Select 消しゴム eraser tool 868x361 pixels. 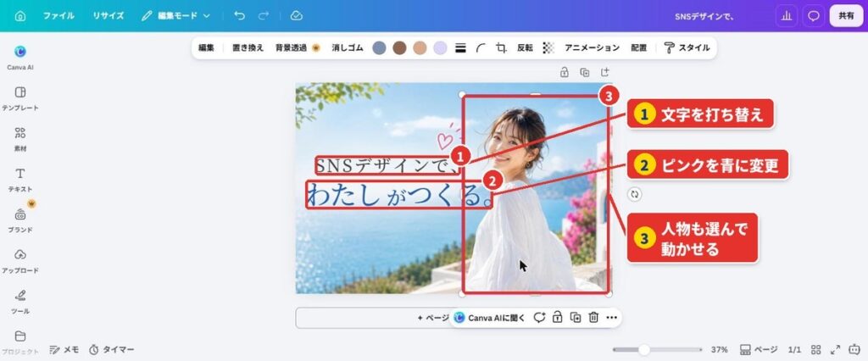click(347, 48)
